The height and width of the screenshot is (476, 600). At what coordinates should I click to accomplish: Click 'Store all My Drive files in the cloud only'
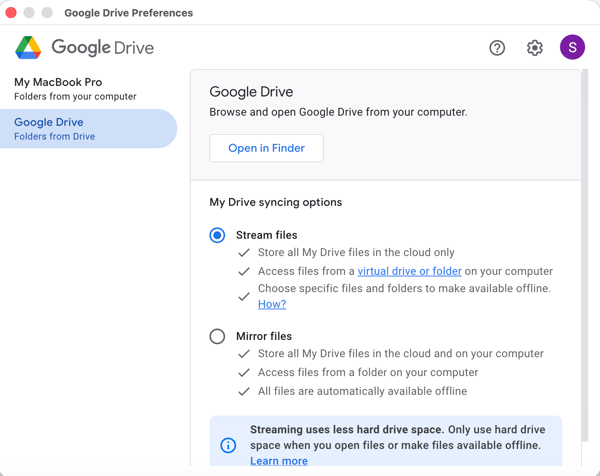tap(356, 253)
